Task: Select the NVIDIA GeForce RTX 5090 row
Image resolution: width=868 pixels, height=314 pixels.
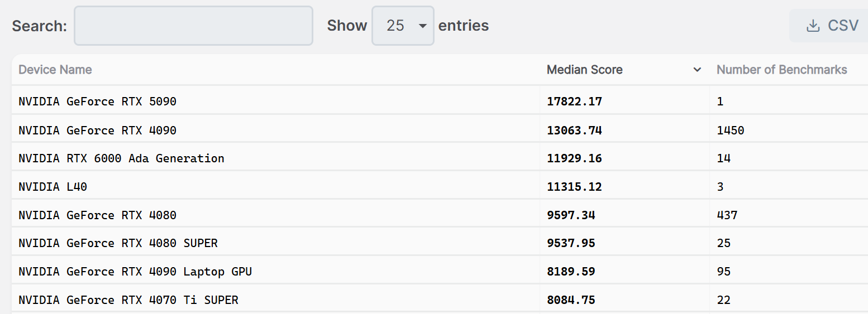Action: tap(98, 102)
